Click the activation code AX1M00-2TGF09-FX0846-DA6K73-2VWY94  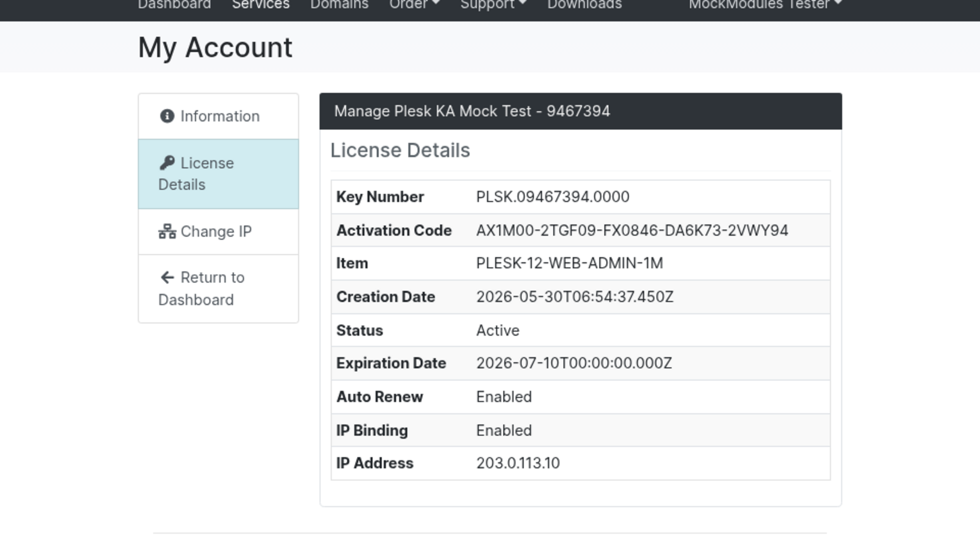[632, 231]
